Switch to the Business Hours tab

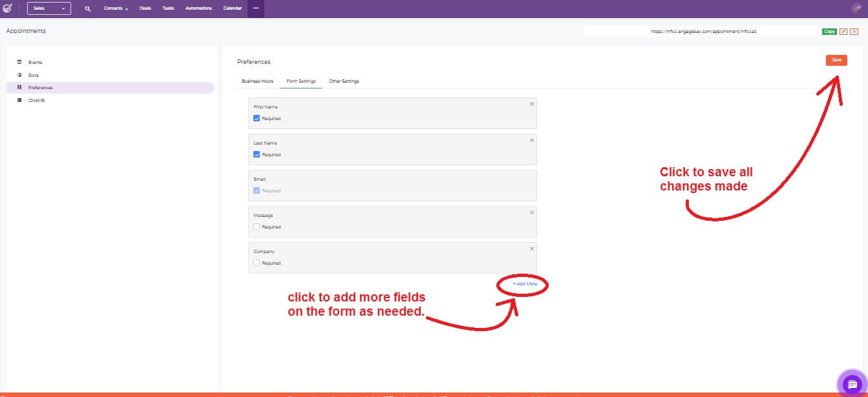coord(257,81)
